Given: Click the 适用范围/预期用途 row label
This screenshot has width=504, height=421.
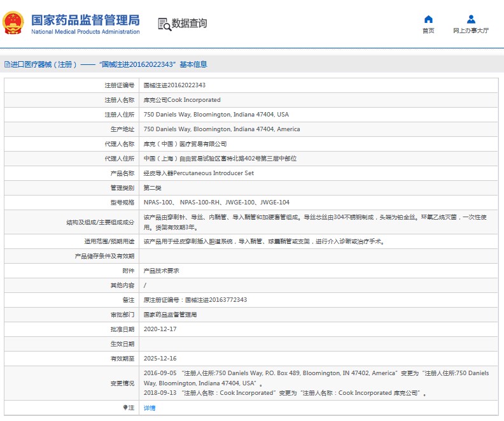Looking at the screenshot, I should pyautogui.click(x=109, y=241).
